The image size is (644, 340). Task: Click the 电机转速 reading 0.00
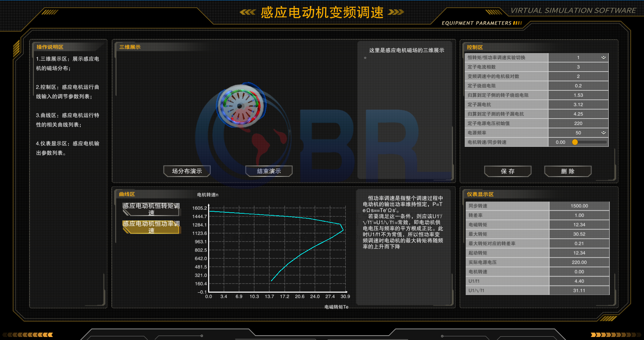click(579, 271)
